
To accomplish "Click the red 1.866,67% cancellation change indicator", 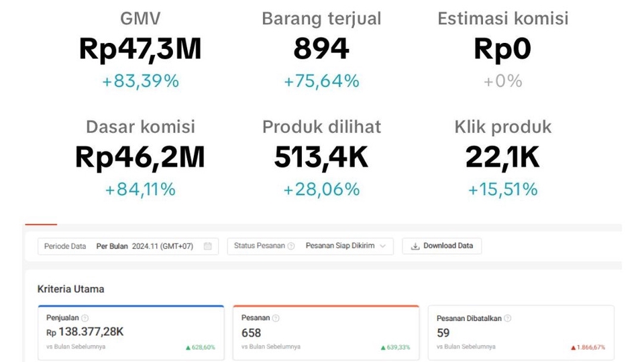I will coord(588,347).
